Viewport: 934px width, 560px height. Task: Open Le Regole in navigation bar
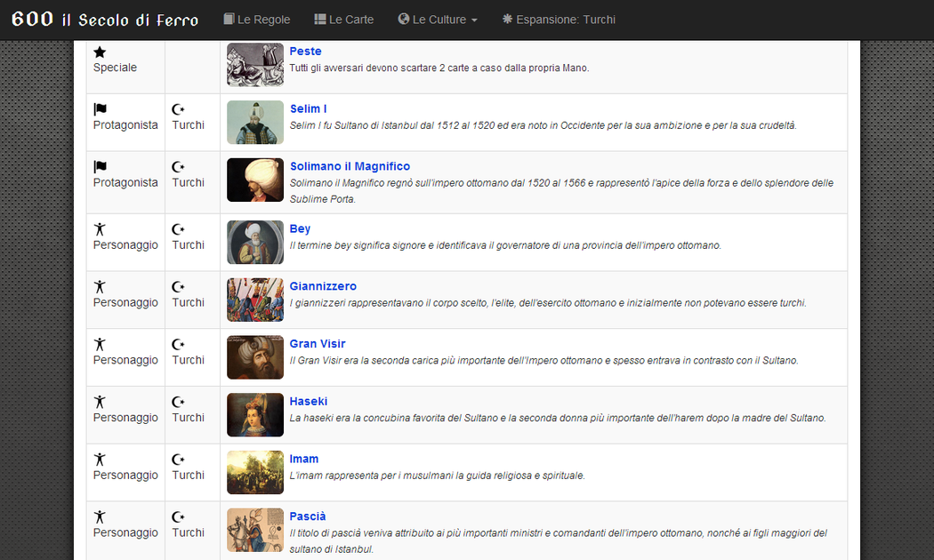tap(257, 20)
